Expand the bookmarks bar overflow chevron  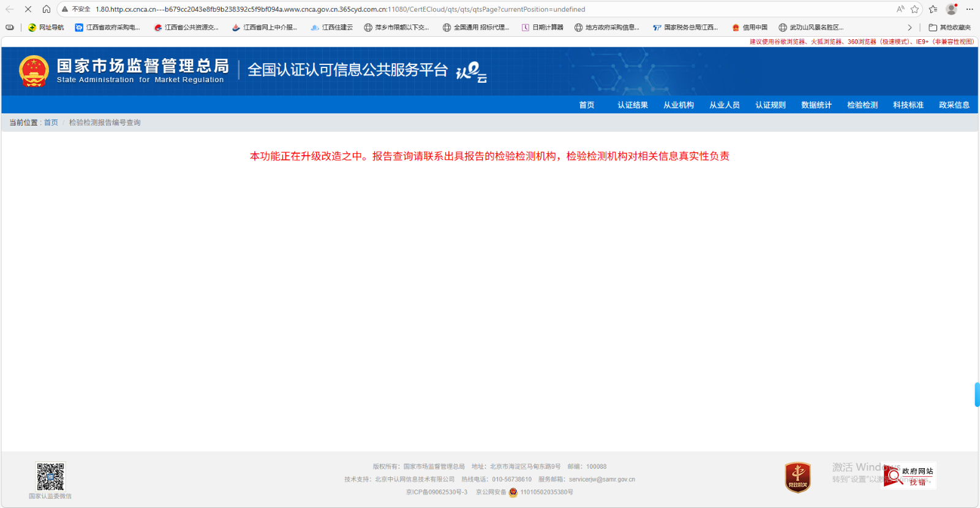pos(910,28)
